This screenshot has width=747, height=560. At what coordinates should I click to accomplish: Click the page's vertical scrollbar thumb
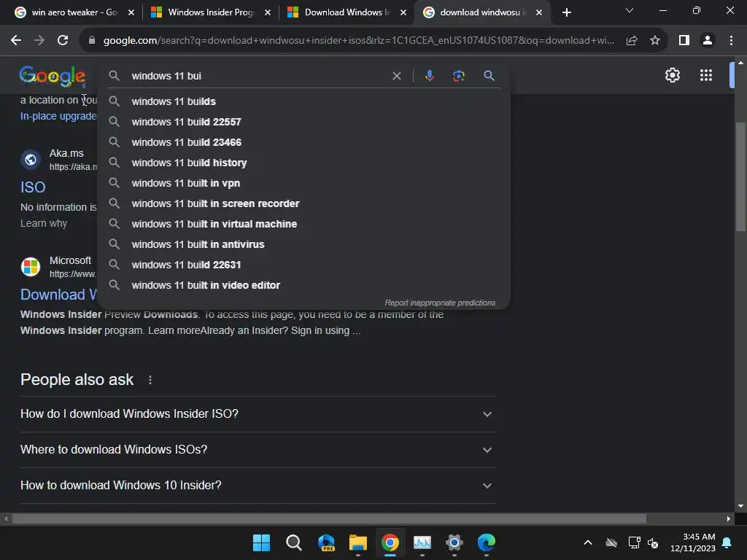(740, 176)
